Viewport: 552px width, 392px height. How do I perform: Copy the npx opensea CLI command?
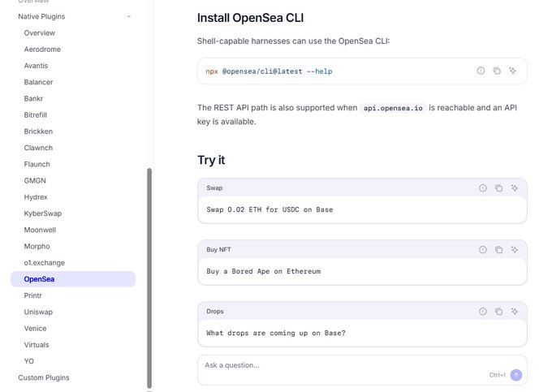click(497, 71)
